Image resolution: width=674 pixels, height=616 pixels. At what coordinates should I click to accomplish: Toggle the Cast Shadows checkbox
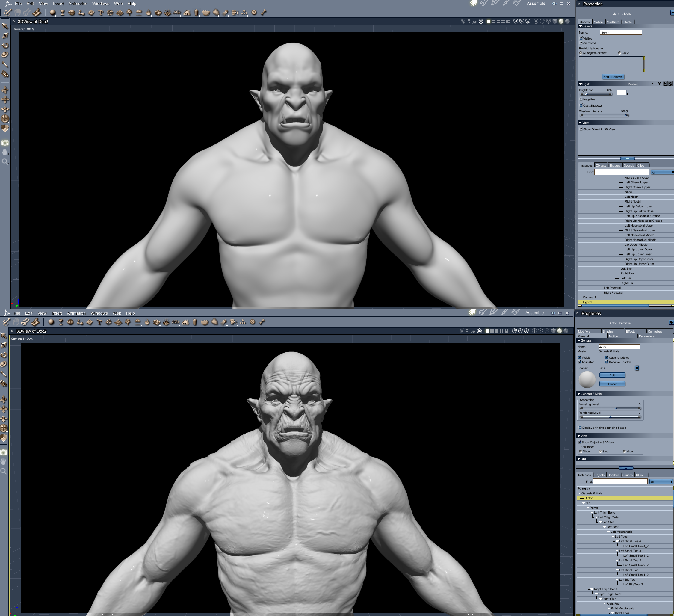coord(581,105)
